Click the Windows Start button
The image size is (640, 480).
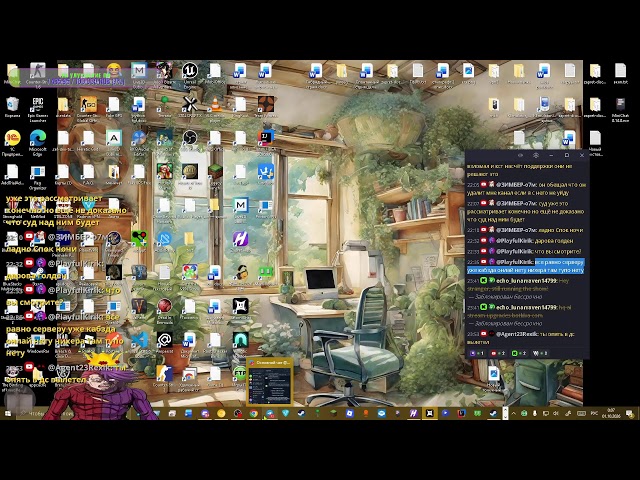click(x=8, y=413)
